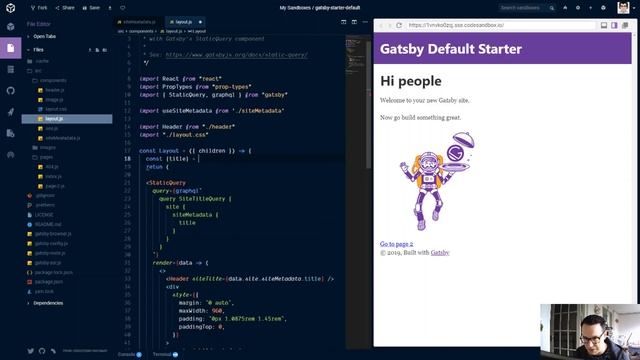Image resolution: width=640 pixels, height=360 pixels.
Task: Click the GitHub icon at sidebar bottom
Action: click(x=42, y=351)
